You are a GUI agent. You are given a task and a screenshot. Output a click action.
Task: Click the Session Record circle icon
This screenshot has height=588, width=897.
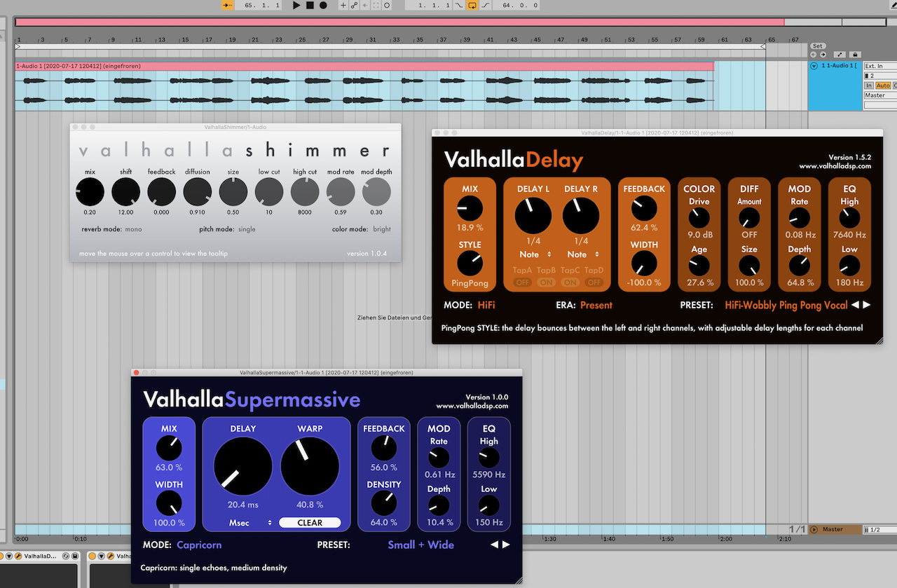pyautogui.click(x=388, y=5)
